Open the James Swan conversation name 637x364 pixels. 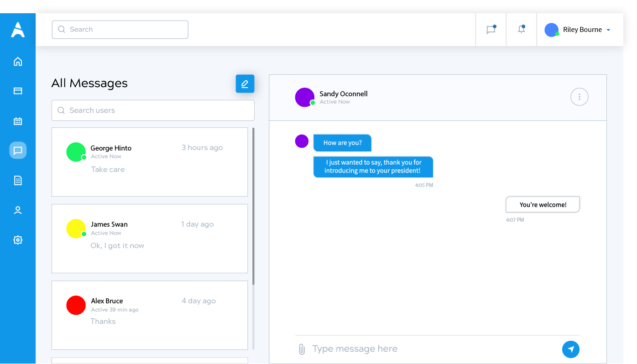point(109,224)
